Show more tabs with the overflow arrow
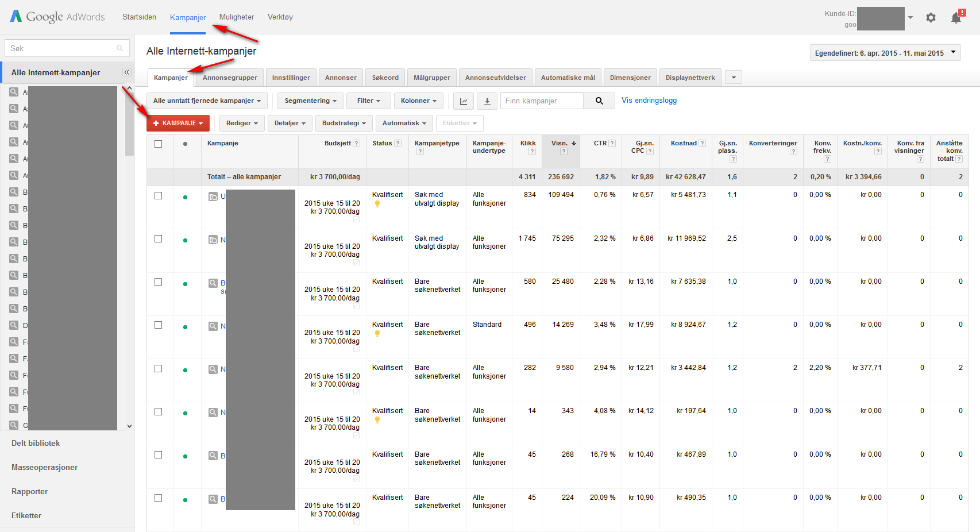This screenshot has height=532, width=980. (734, 78)
